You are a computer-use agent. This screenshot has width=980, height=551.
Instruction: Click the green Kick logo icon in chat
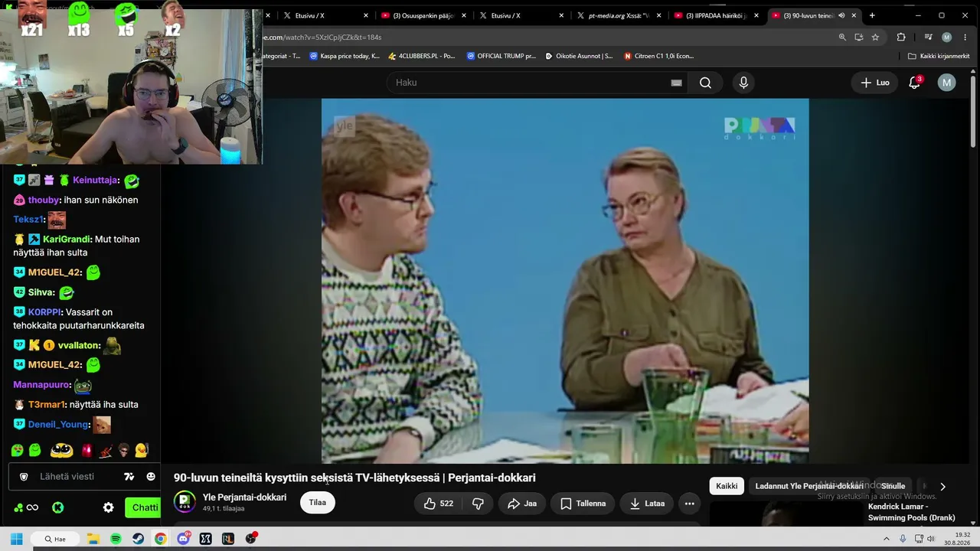coord(57,507)
